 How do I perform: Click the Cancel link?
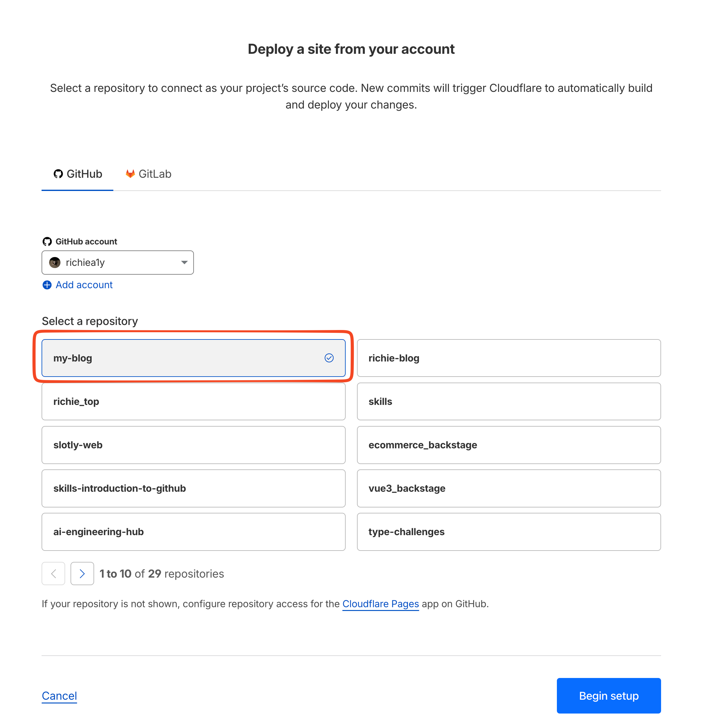click(59, 696)
